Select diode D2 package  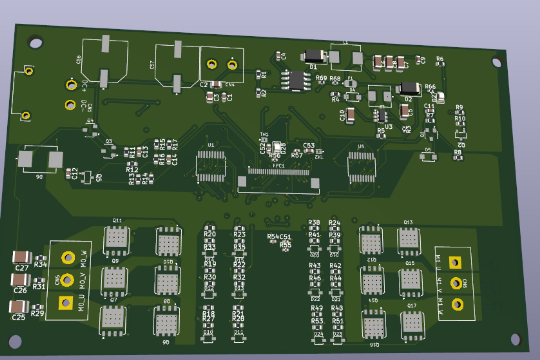[409, 89]
